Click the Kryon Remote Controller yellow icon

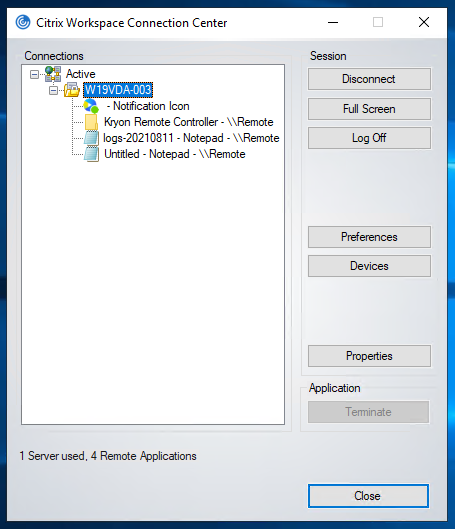[x=91, y=122]
